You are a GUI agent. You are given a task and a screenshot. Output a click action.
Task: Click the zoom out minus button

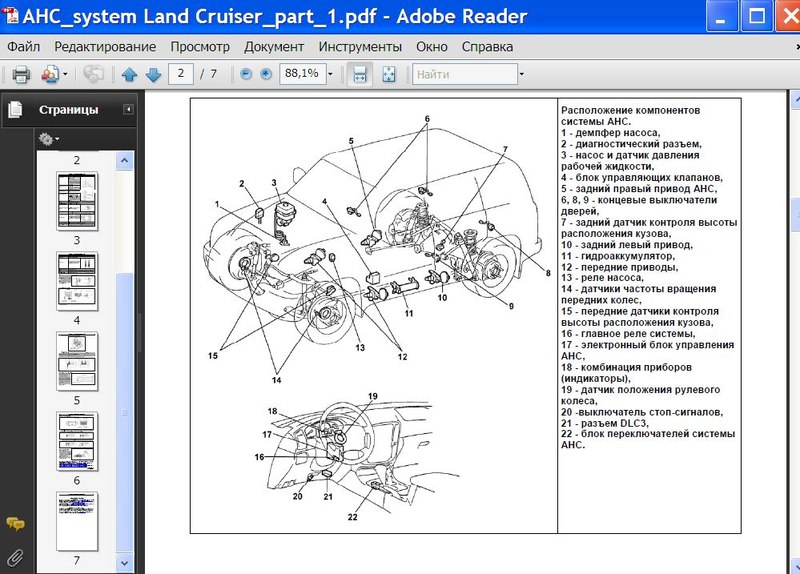(246, 74)
